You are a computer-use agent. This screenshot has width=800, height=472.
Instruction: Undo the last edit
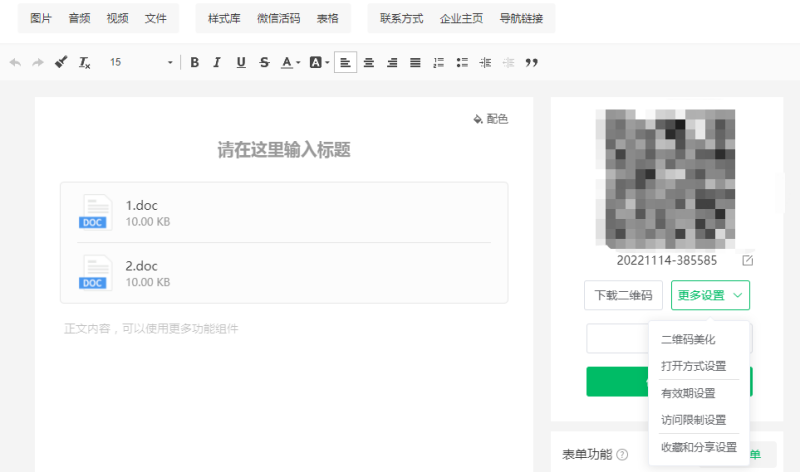pos(15,62)
